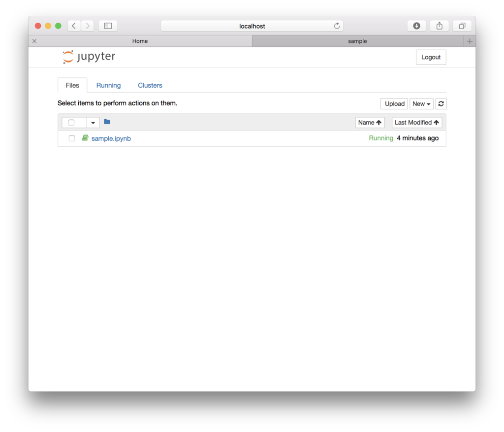Click 'Select items to perform actions' text
This screenshot has width=504, height=432.
click(117, 103)
